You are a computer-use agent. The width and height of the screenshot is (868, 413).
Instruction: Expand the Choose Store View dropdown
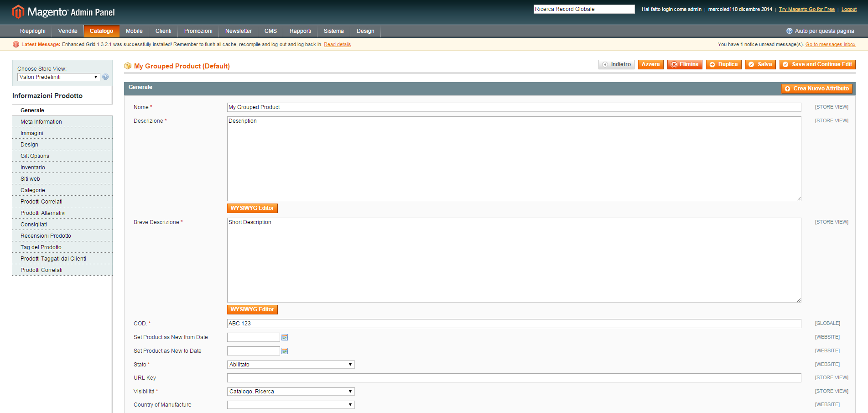(x=58, y=77)
